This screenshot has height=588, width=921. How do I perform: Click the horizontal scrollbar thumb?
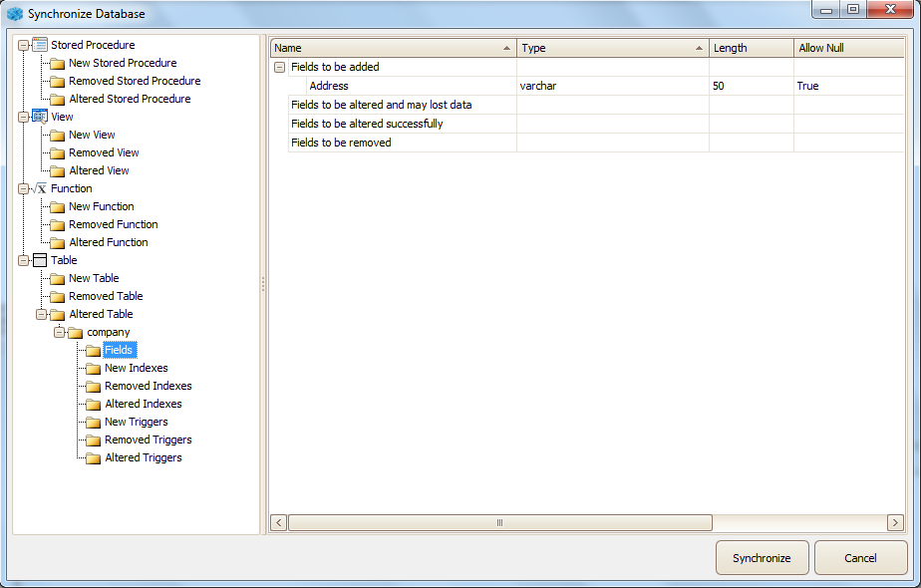coord(499,523)
